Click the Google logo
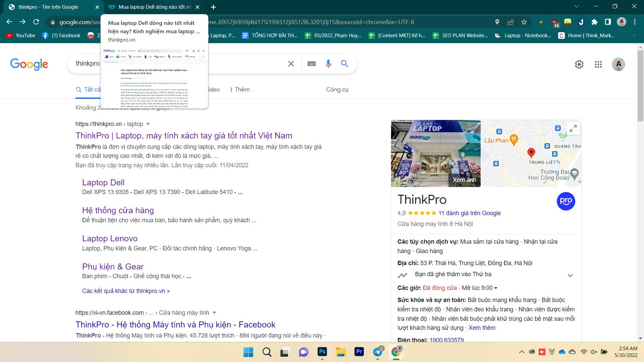This screenshot has height=362, width=644. 29,64
